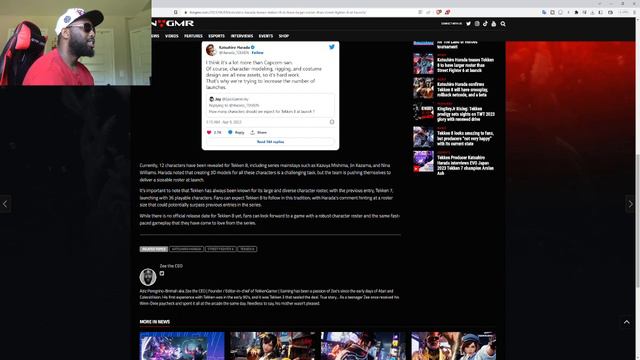640x360 pixels.
Task: Open the Features menu item
Action: click(x=193, y=36)
